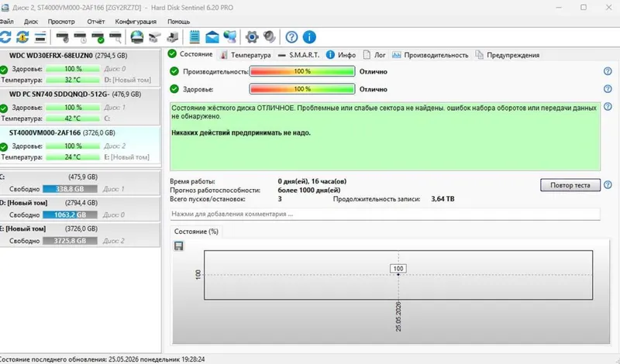Click the 32 °C temperature bar
This screenshot has width=620, height=364.
click(x=73, y=80)
